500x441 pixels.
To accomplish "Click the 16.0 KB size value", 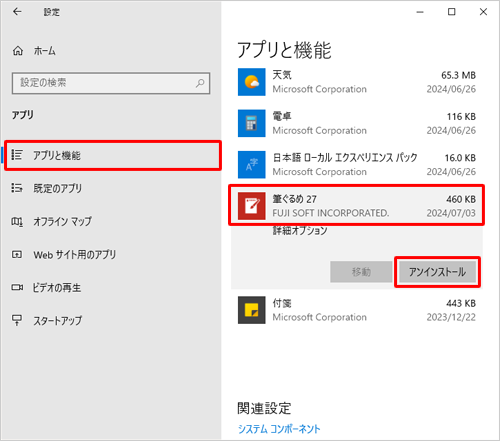I will tap(460, 158).
